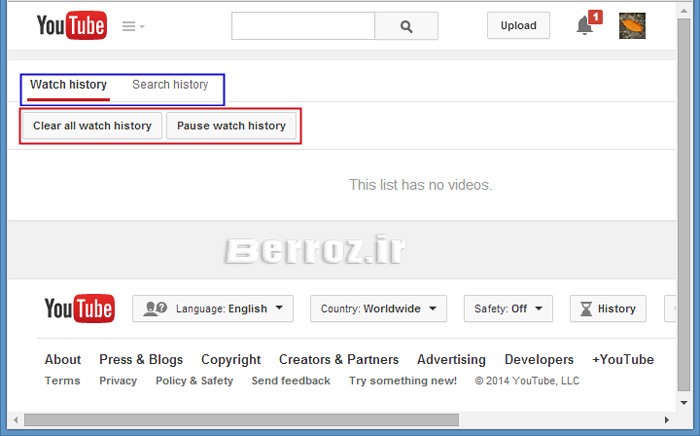Focus the search text field
The width and height of the screenshot is (700, 436).
coord(303,26)
